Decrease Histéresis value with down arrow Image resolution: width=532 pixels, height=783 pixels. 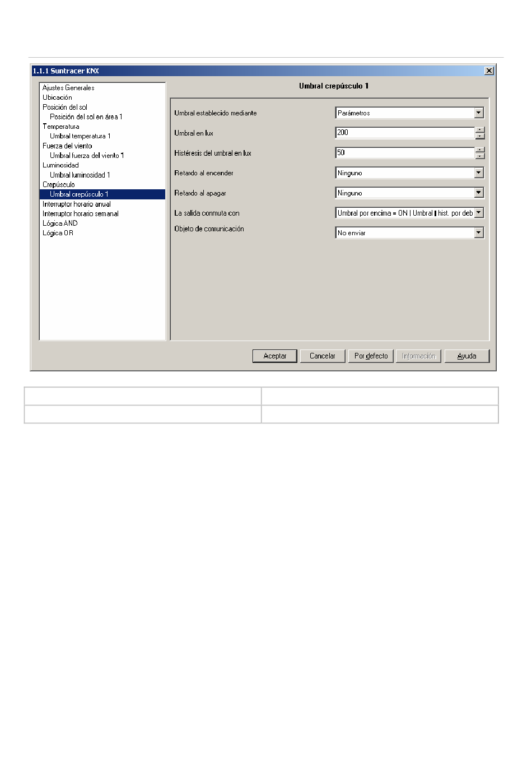click(x=480, y=156)
